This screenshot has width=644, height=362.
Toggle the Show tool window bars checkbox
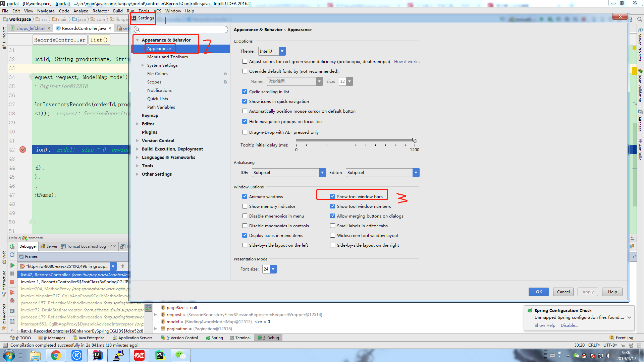[333, 196]
